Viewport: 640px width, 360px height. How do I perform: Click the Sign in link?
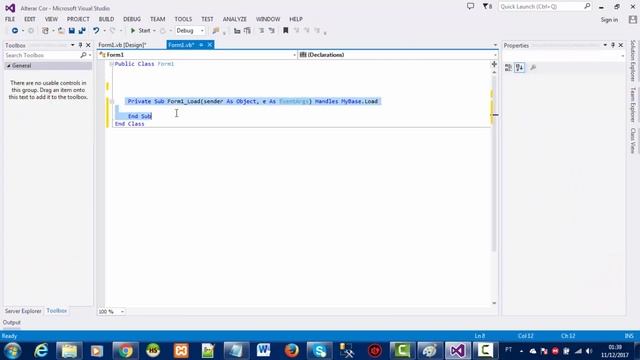[x=609, y=20]
